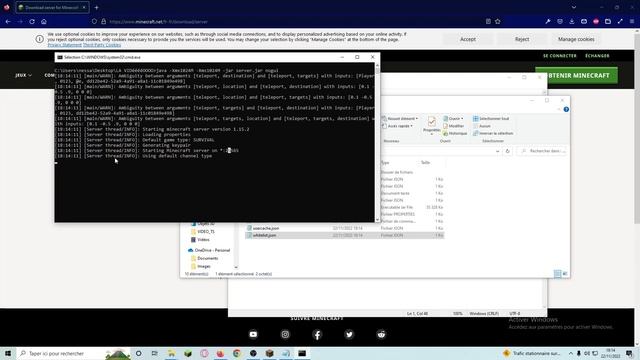640x360 pixels.
Task: Open Minecraft Facebook social icon
Action: pos(317,334)
